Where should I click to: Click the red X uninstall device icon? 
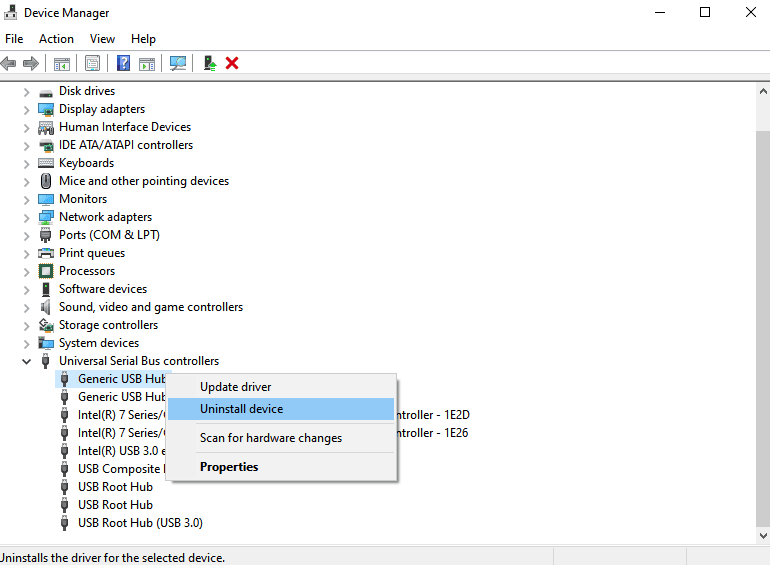pos(232,63)
